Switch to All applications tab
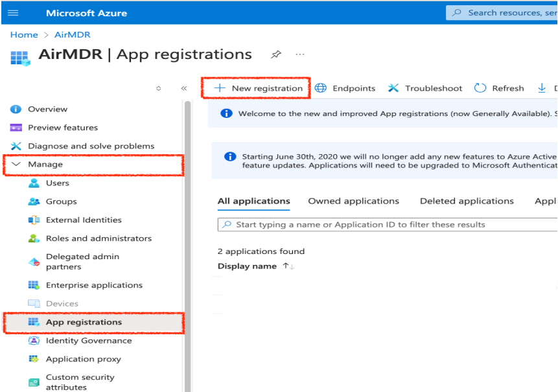Image resolution: width=558 pixels, height=392 pixels. click(254, 202)
